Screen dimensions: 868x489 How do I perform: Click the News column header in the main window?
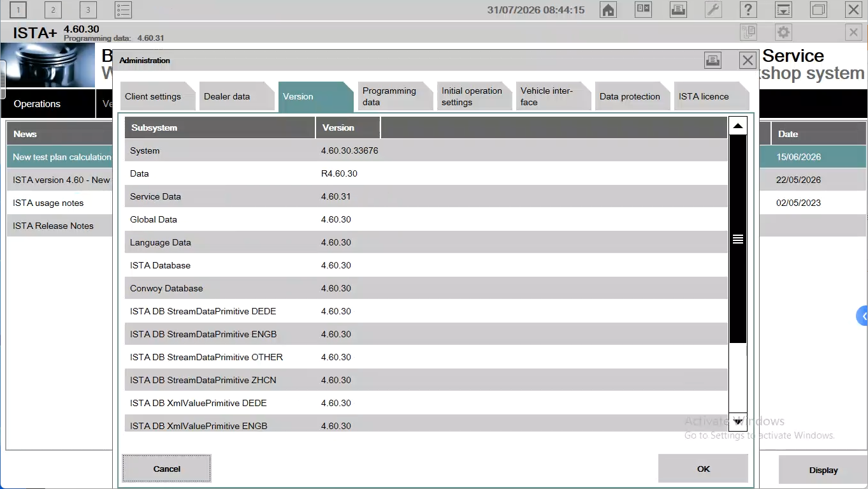[x=60, y=134]
